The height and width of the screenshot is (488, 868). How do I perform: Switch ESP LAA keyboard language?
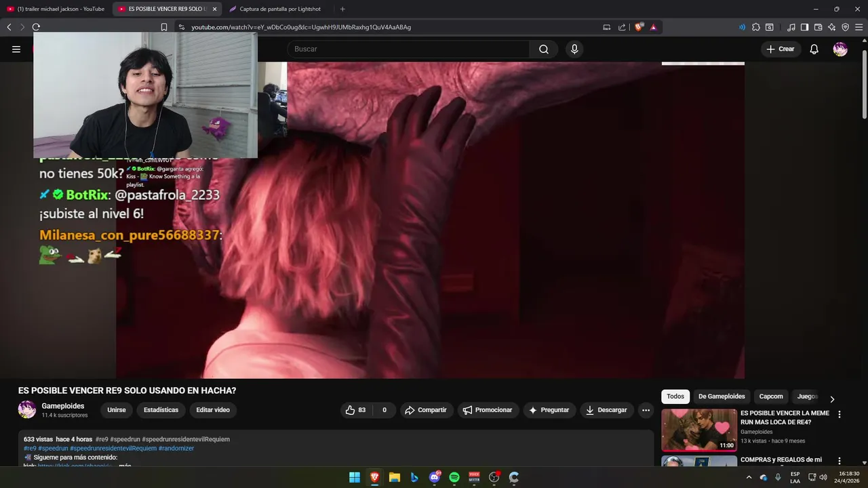pyautogui.click(x=795, y=477)
